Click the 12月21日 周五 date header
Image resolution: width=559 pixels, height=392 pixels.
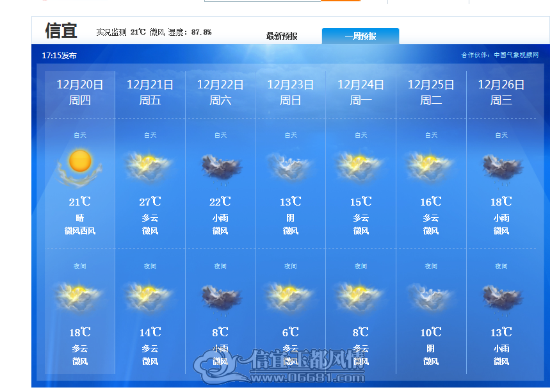[150, 92]
